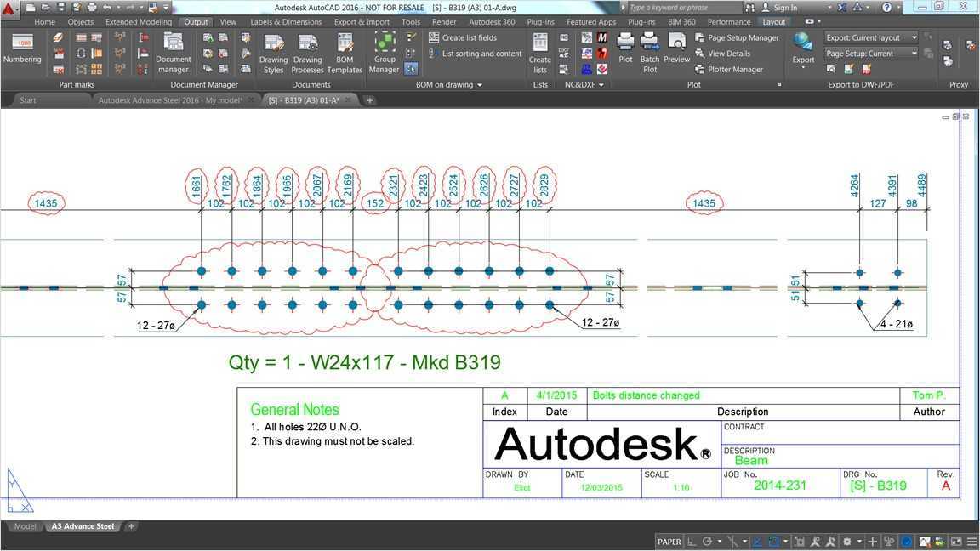This screenshot has height=551, width=980.
Task: Open the Export: Current layout dropdown
Action: [x=871, y=37]
